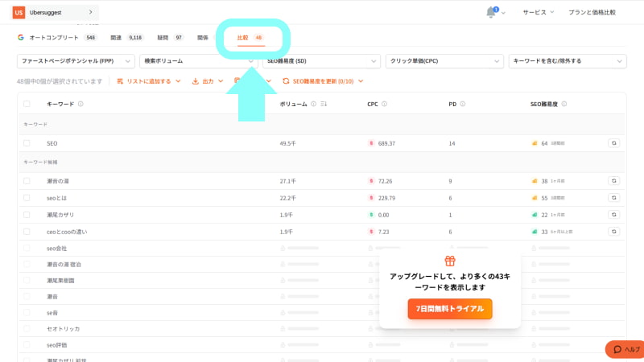Viewport: 644px width, 362px height.
Task: Expand リストに追加する menu
Action: (149, 81)
